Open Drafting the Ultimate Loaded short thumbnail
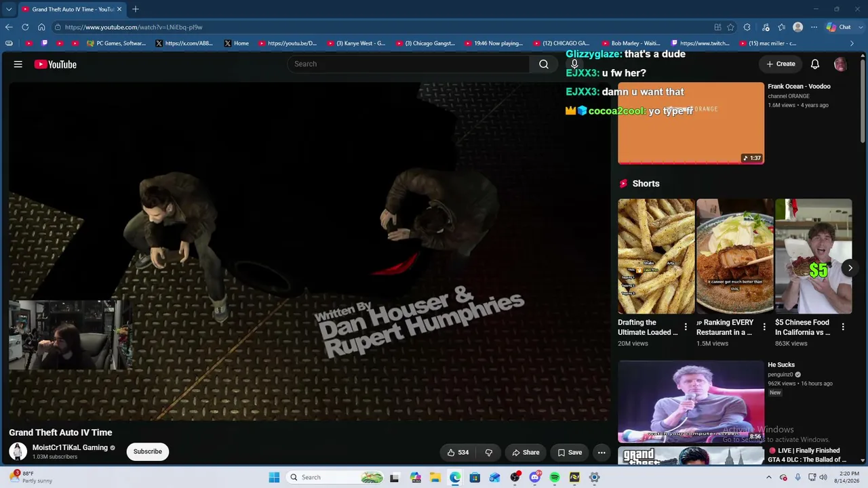The width and height of the screenshot is (868, 488). coord(656,256)
